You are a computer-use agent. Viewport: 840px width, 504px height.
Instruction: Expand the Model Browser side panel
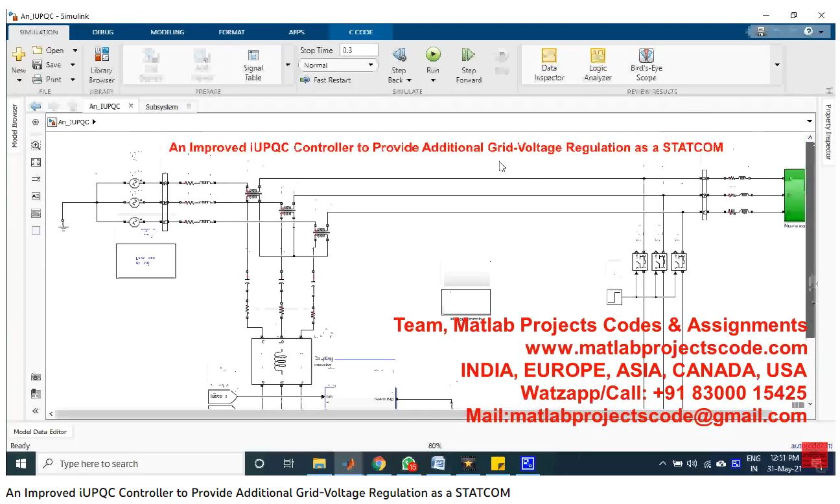click(x=15, y=126)
